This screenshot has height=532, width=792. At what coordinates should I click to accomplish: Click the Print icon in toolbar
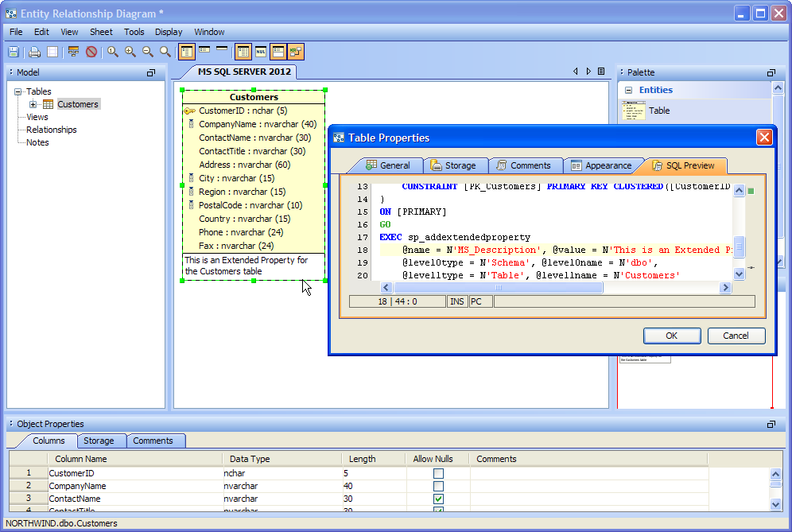(34, 52)
